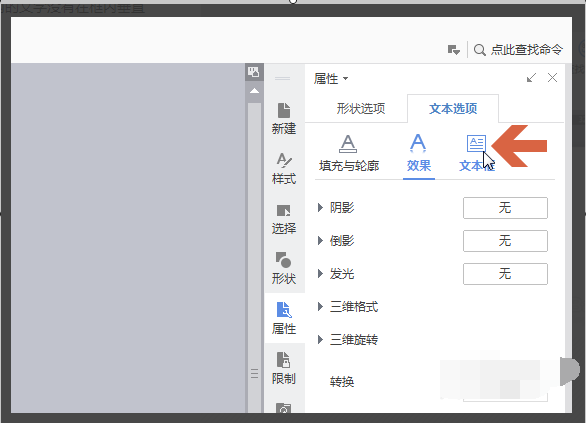Select the 属性 (Properties) sidebar icon
Viewport: 586px width, 423px height.
coord(284,318)
